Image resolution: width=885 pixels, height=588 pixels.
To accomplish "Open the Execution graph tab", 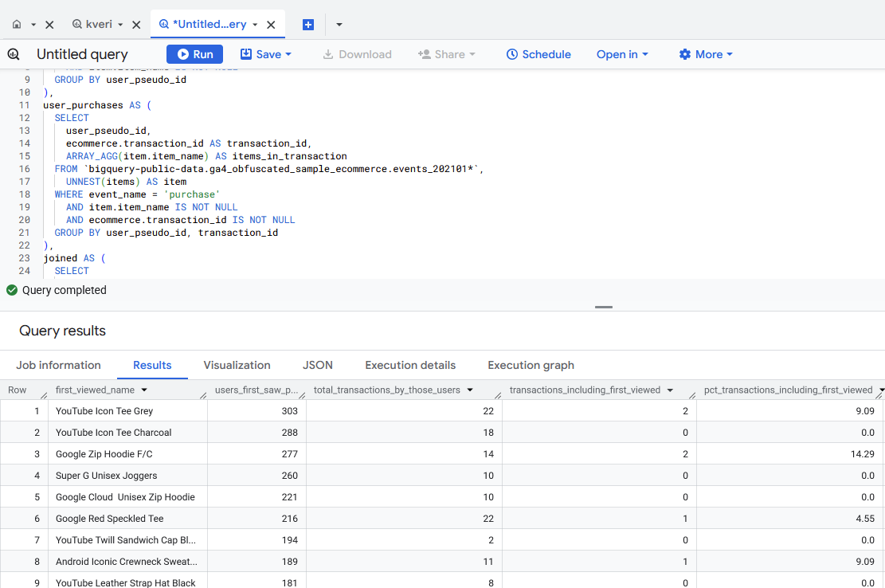I will [x=531, y=365].
